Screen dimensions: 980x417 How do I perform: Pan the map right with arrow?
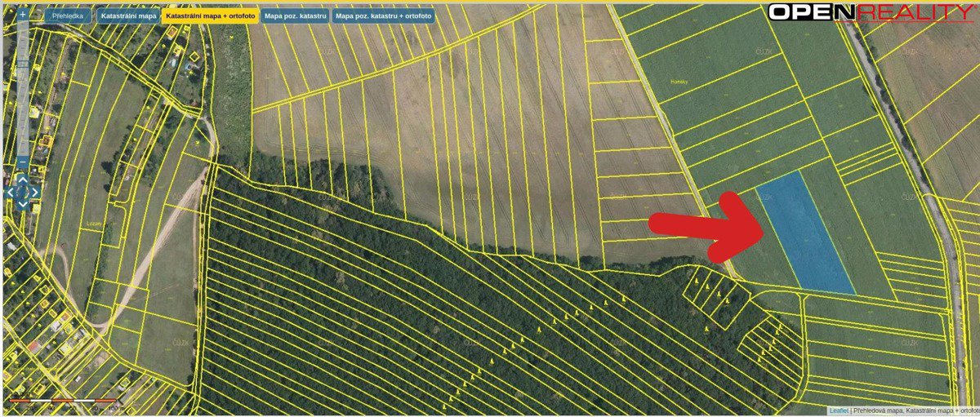click(x=34, y=193)
